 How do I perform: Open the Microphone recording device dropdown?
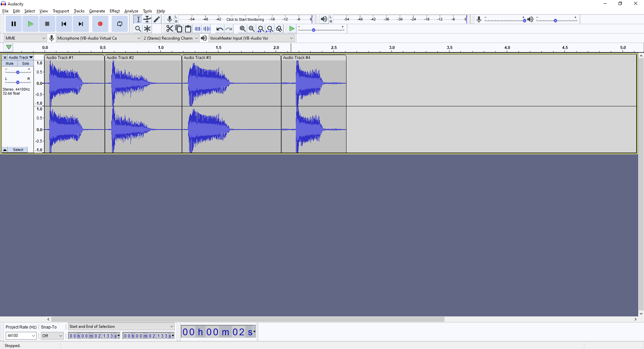click(99, 38)
